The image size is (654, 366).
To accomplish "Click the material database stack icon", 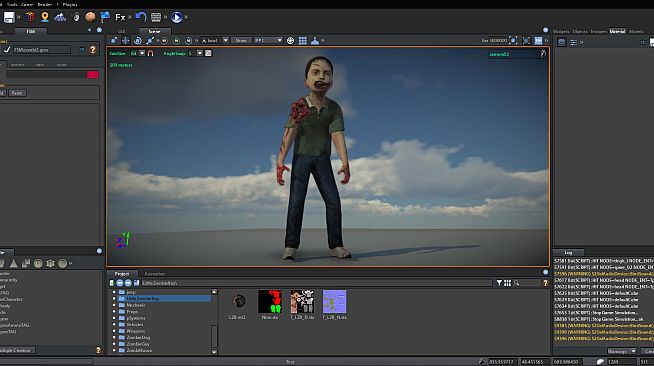I will 562,42.
